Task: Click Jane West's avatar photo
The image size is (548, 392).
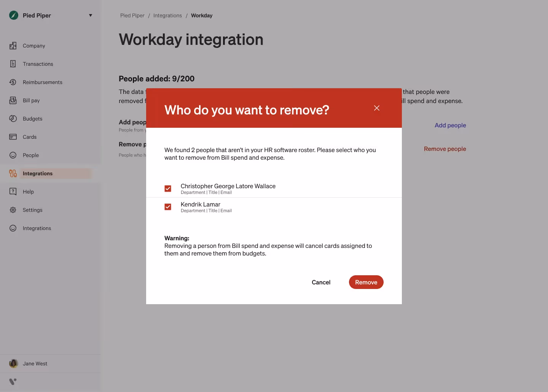Action: 14,363
